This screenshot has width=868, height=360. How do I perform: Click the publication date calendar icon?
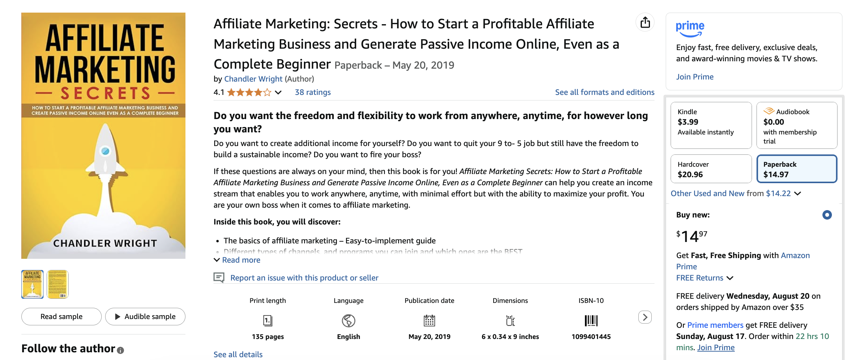[x=429, y=320]
